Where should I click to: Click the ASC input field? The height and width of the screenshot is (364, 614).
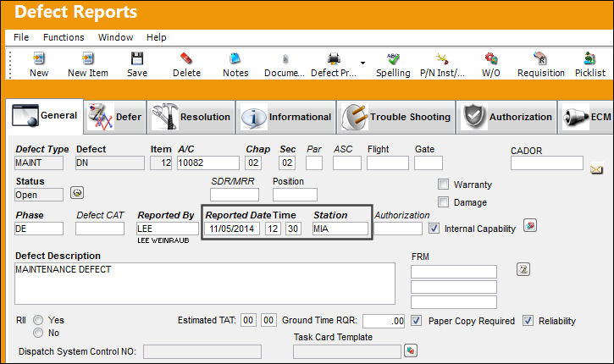(x=347, y=163)
